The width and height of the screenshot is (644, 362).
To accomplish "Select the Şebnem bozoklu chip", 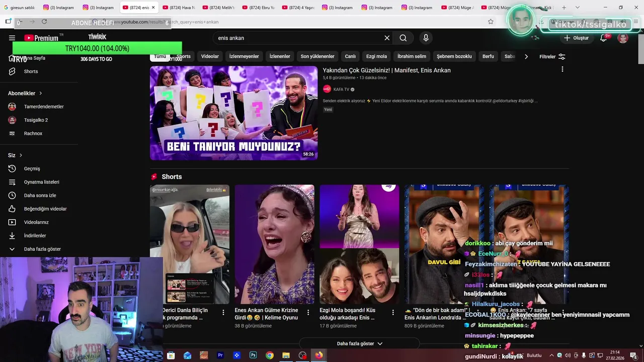I will click(454, 56).
